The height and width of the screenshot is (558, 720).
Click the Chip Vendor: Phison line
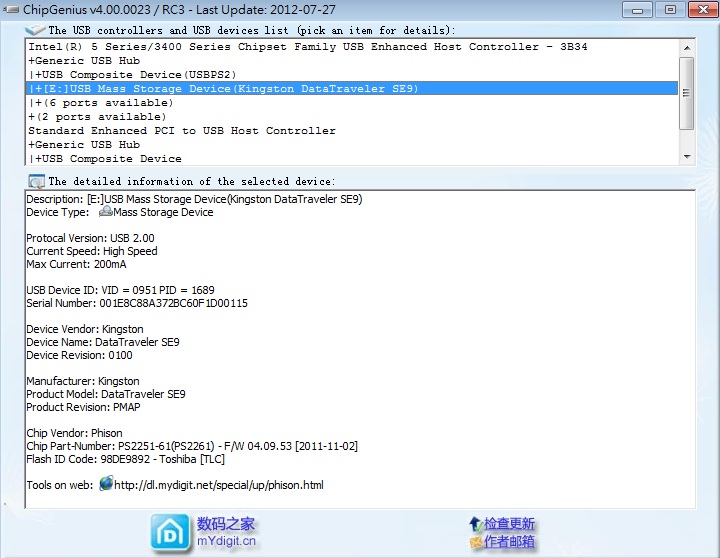click(74, 433)
